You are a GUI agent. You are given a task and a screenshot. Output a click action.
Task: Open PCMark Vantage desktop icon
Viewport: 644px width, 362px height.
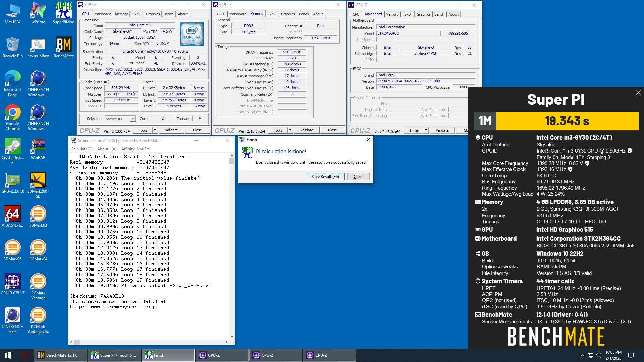38,287
